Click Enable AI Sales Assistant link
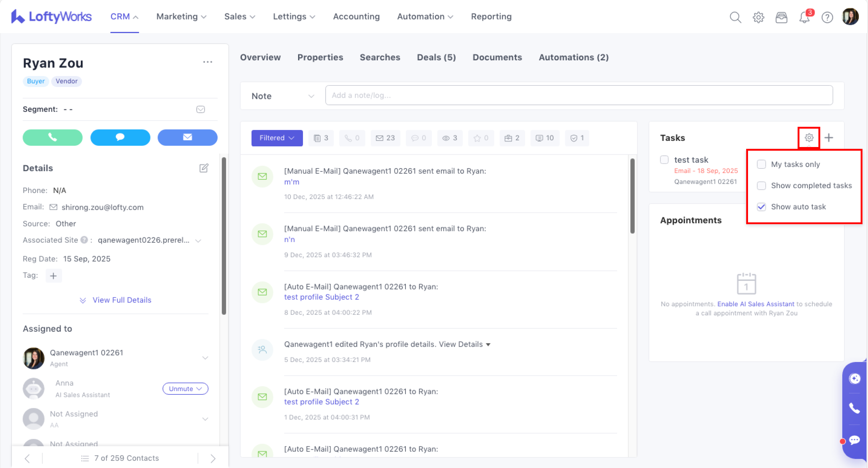The image size is (868, 468). tap(755, 304)
